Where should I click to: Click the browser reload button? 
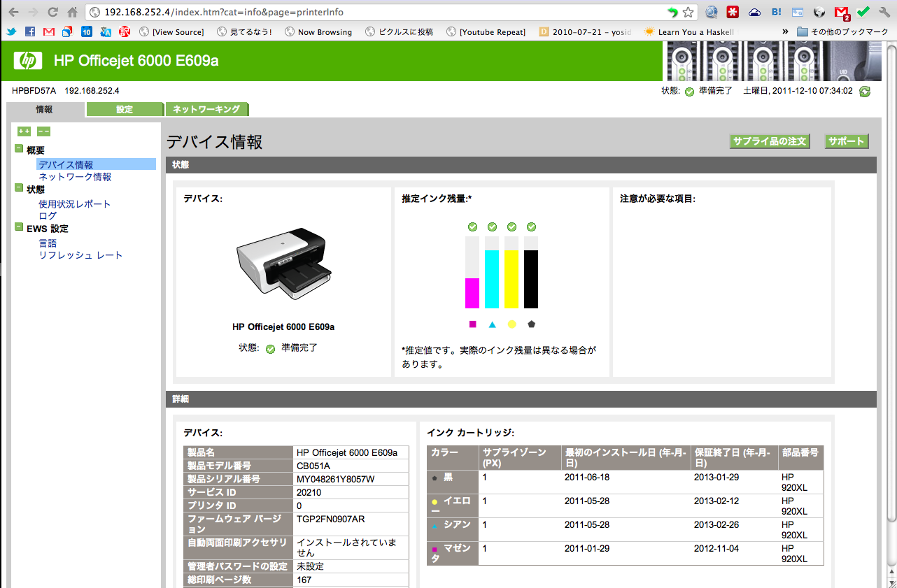pyautogui.click(x=52, y=12)
